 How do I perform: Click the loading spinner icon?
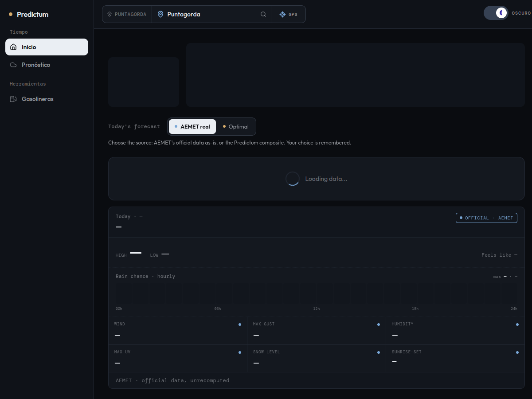pyautogui.click(x=293, y=179)
